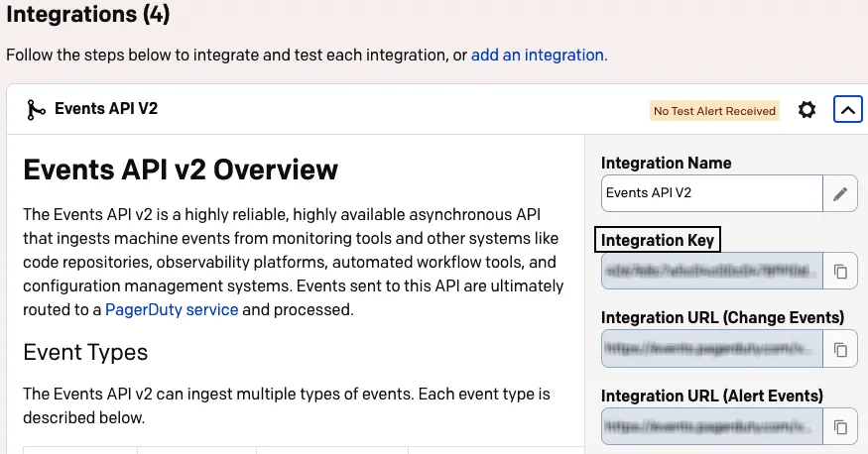Click the 'Integration Key' label
Screen dimensions: 868x454
click(x=657, y=240)
